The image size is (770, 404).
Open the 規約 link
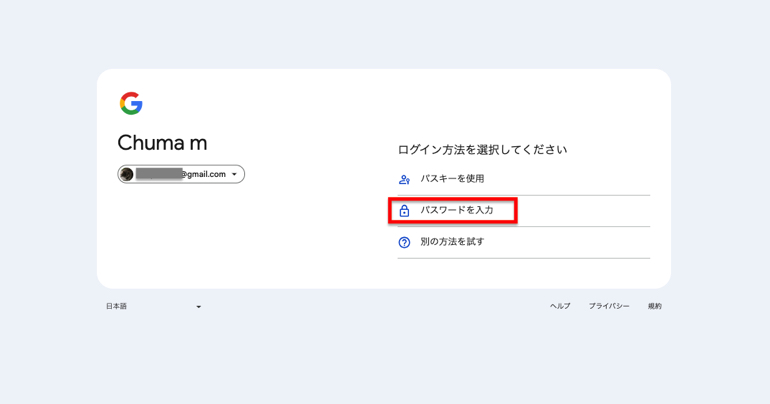click(655, 306)
